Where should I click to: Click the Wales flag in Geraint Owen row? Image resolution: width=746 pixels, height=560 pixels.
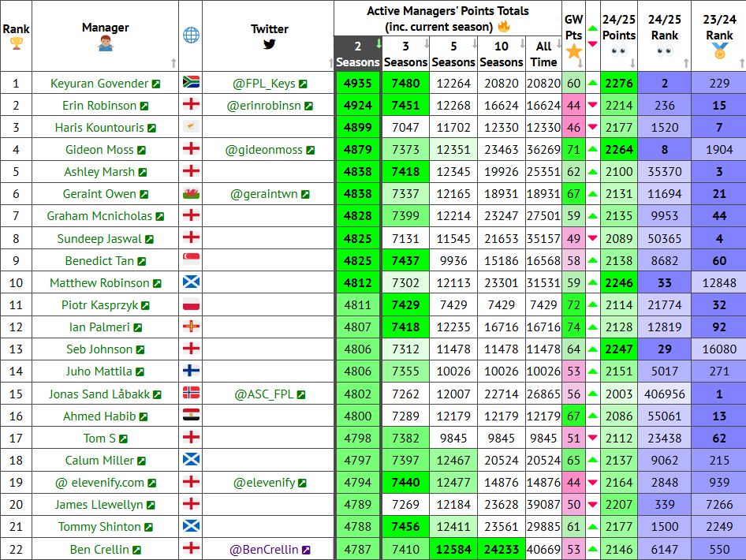(191, 193)
